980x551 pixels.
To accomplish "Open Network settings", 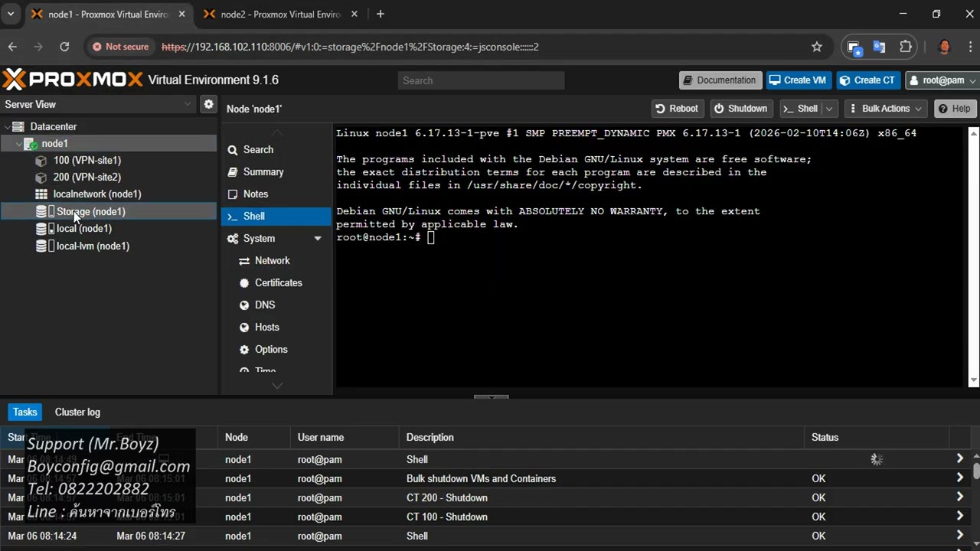I will coord(272,261).
